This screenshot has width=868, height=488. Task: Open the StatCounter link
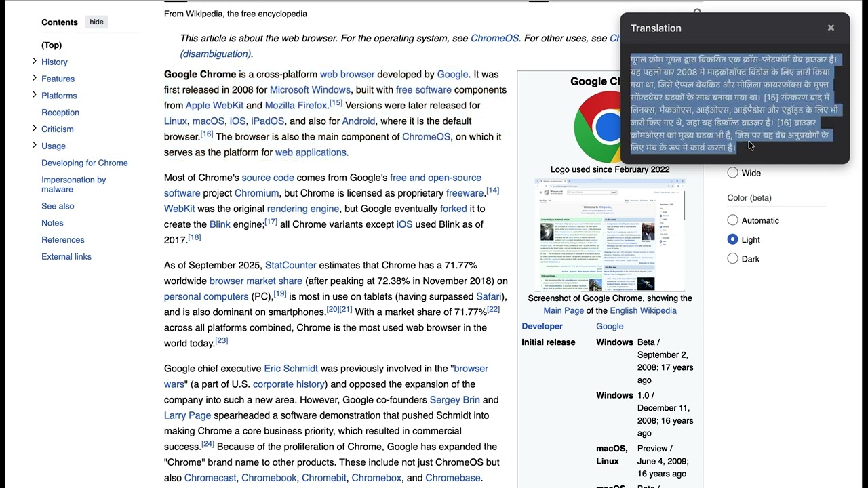[x=291, y=265]
